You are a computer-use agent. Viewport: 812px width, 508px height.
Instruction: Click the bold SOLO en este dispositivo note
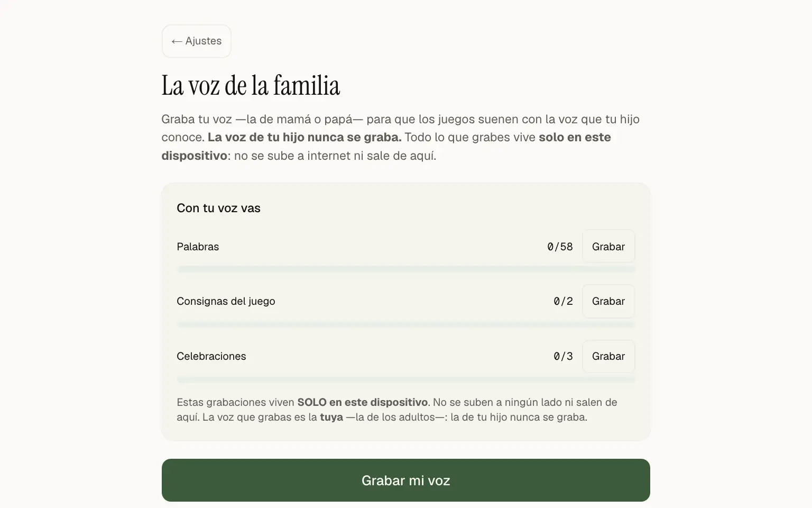[x=363, y=402]
